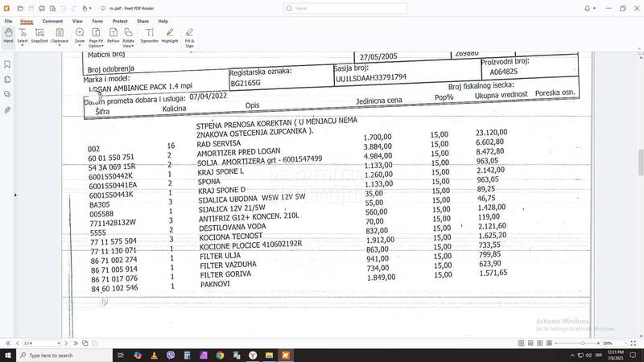Switch to the Comment tab
The image size is (644, 362).
point(52,21)
